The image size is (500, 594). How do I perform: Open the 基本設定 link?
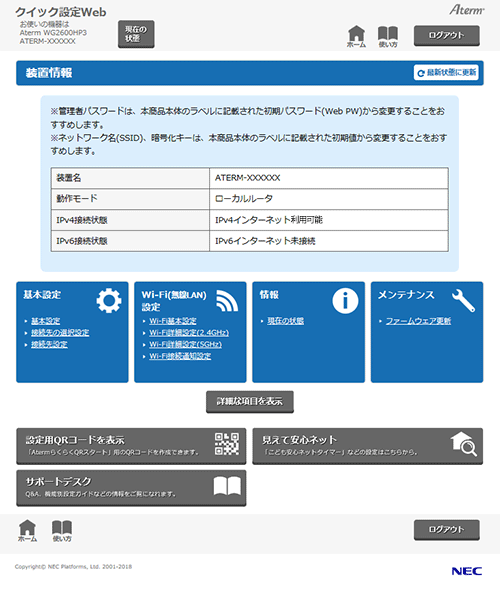(x=45, y=321)
